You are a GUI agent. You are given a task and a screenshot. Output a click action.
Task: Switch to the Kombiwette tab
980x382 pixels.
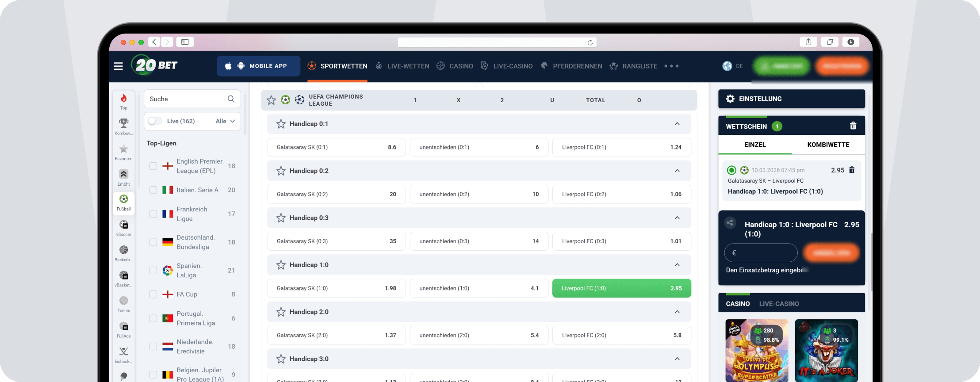[828, 145]
